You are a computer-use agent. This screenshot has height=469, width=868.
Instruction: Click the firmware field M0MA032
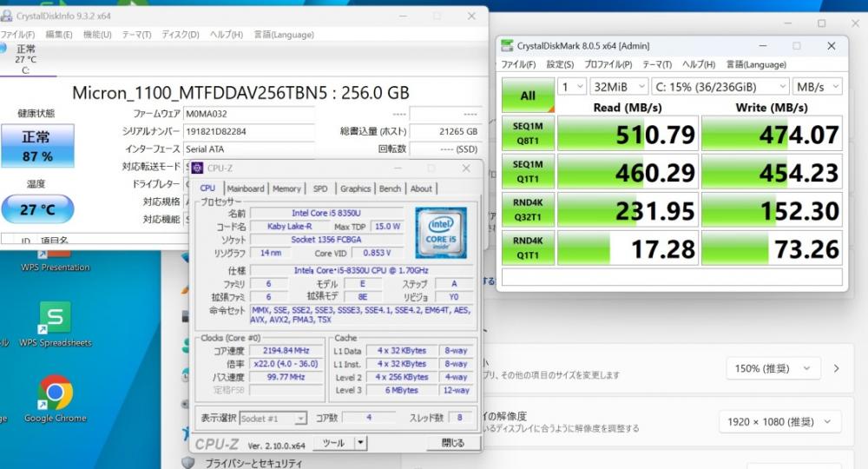249,114
